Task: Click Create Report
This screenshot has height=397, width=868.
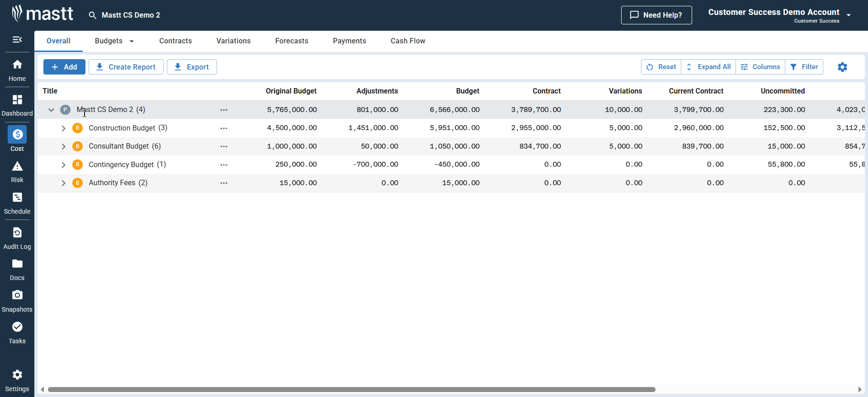Action: tap(126, 67)
